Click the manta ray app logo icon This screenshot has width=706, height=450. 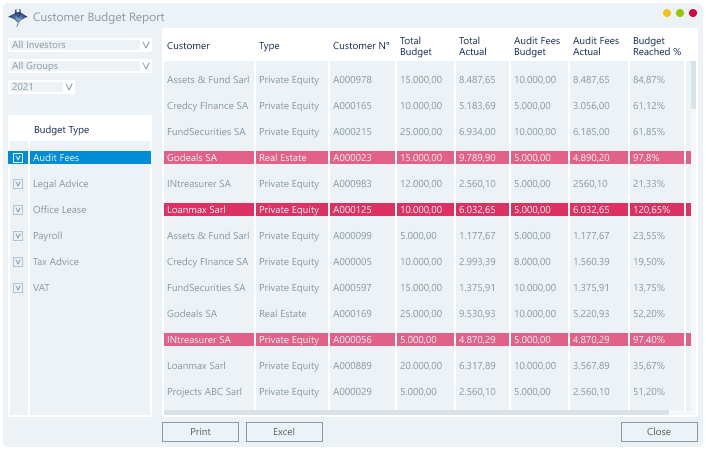coord(18,17)
